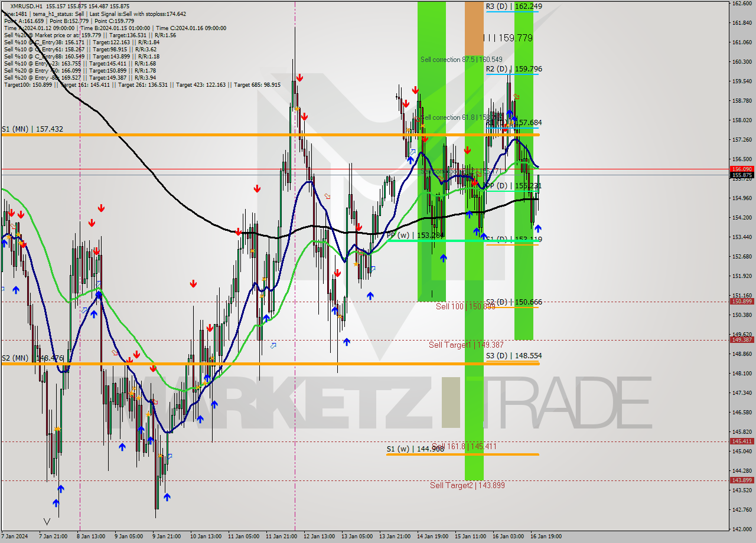The image size is (756, 543).
Task: Click the Sell Target2 | 143.899 label
Action: pyautogui.click(x=467, y=485)
